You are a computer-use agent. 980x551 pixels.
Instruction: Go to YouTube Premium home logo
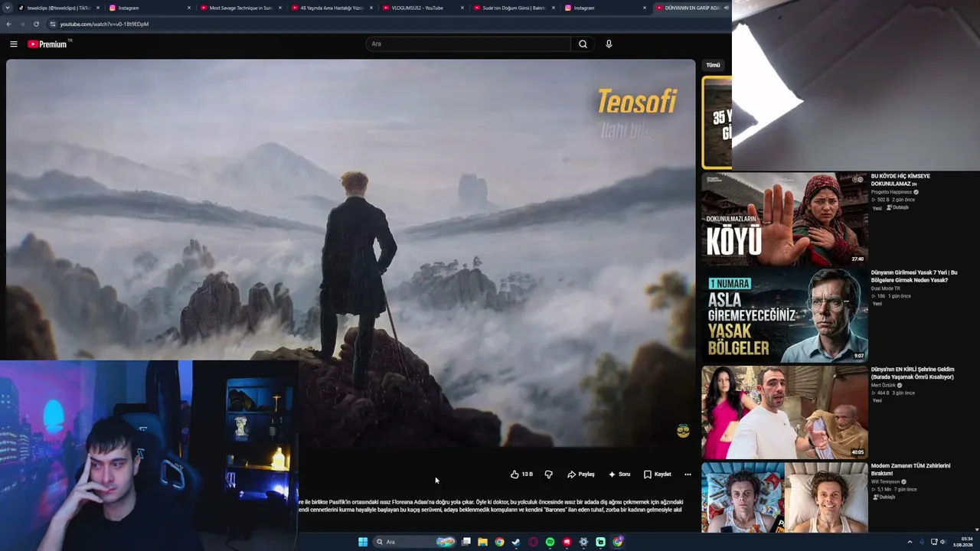(49, 44)
